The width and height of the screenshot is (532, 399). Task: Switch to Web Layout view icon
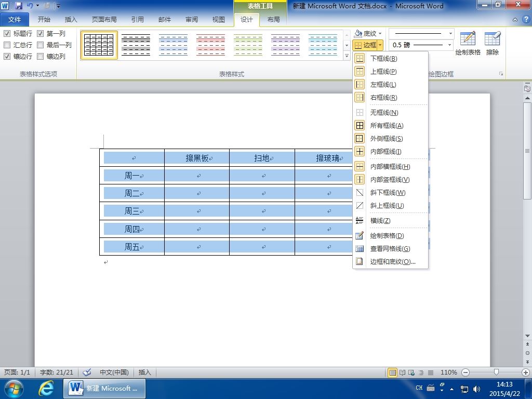point(411,373)
